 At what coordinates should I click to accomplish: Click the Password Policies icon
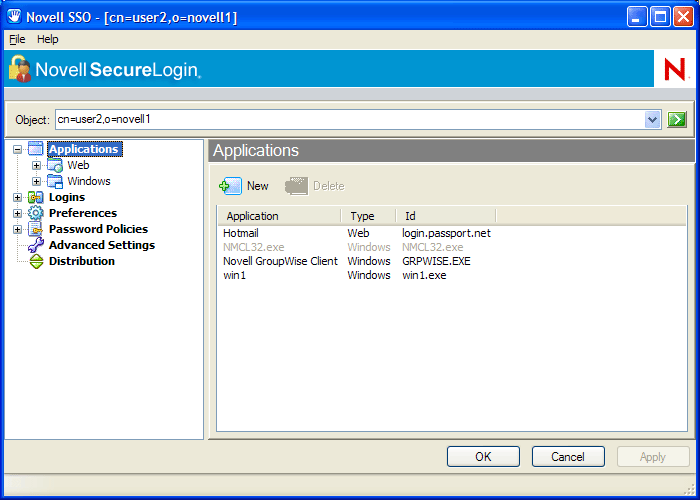click(36, 229)
